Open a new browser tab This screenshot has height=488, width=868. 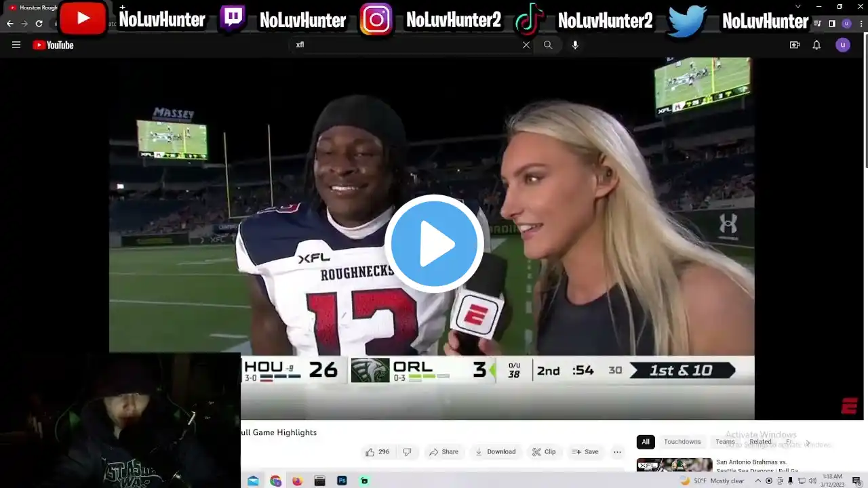point(122,7)
